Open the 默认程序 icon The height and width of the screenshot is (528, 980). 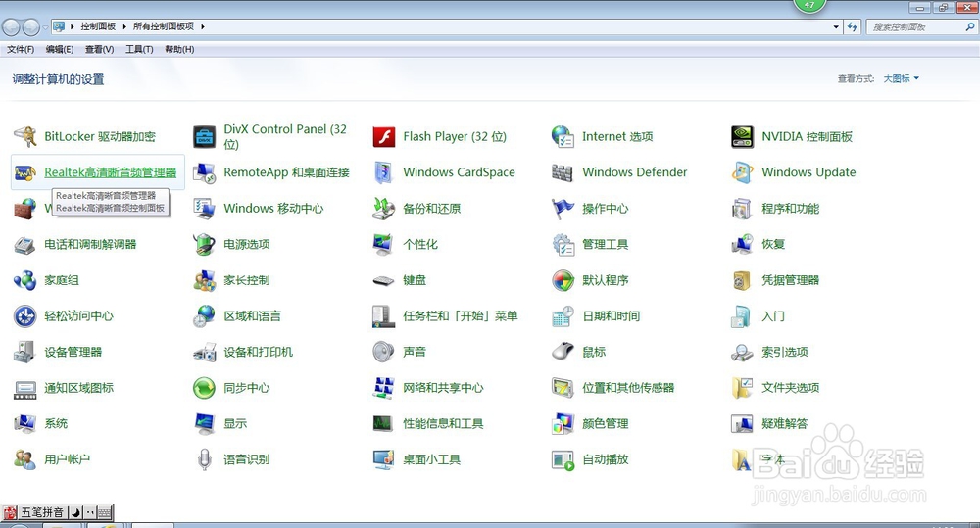tap(563, 280)
